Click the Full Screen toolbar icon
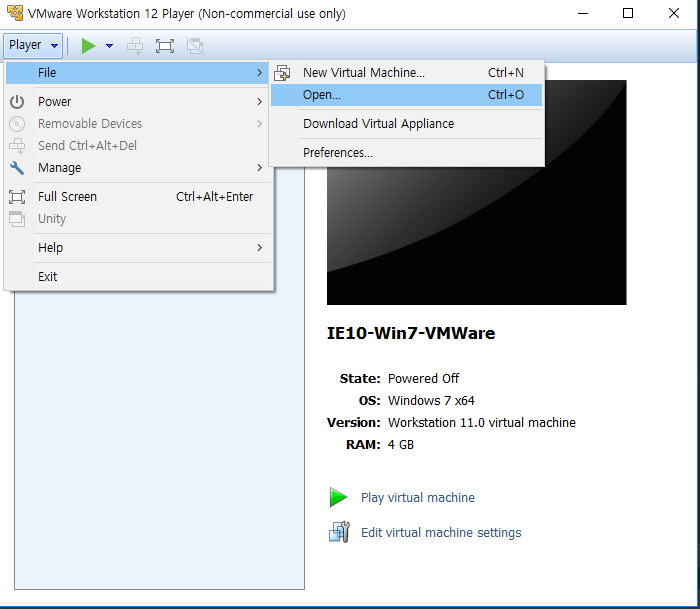 coord(165,46)
